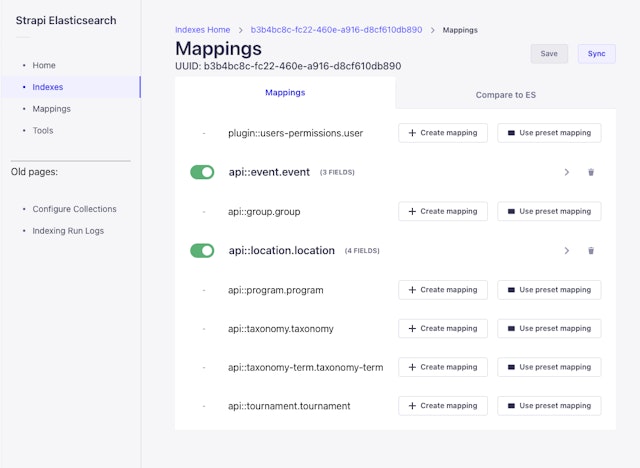Click plus icon for api::group.group create mapping
Viewport: 640px width, 468px height.
[x=412, y=212]
